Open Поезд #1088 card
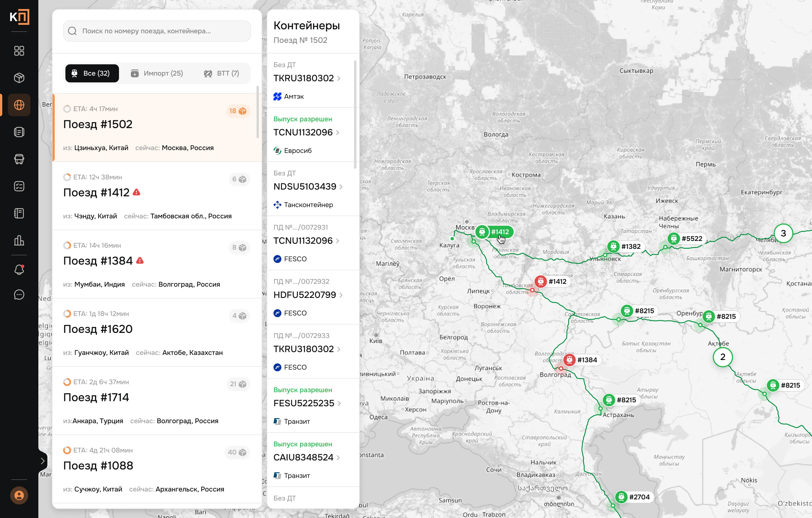Screen dimensions: 812x518 pos(157,469)
